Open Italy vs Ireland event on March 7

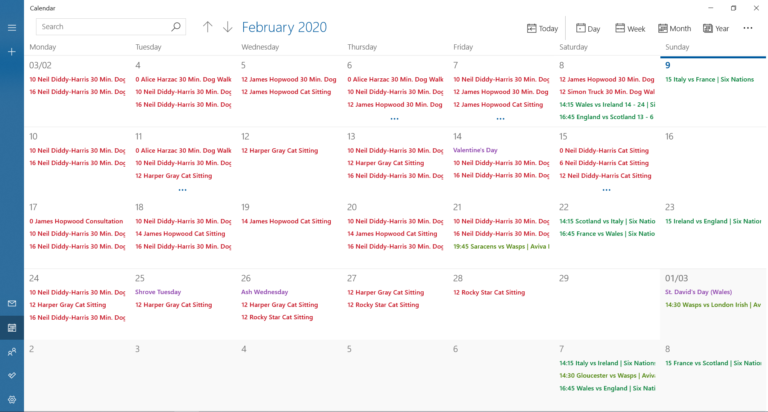tap(607, 363)
